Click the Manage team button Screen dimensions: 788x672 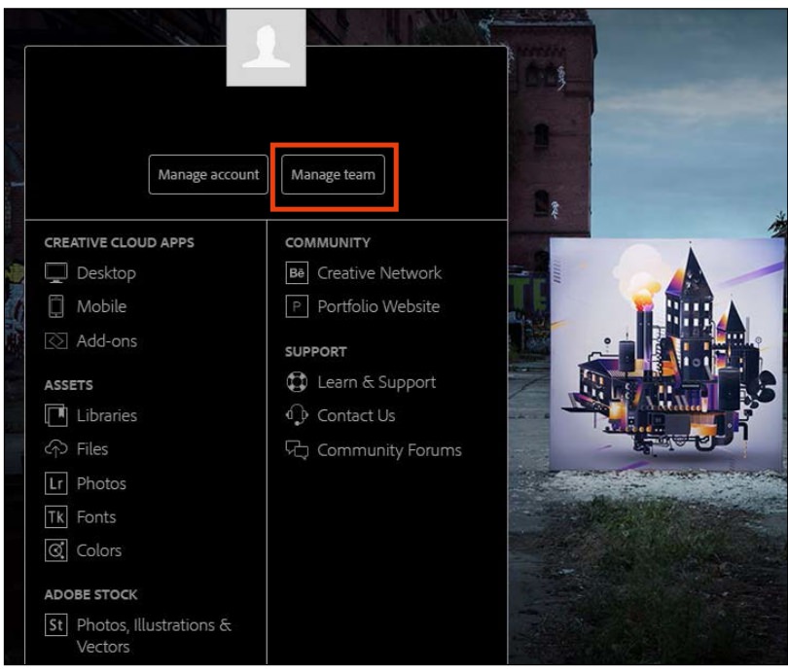tap(333, 174)
